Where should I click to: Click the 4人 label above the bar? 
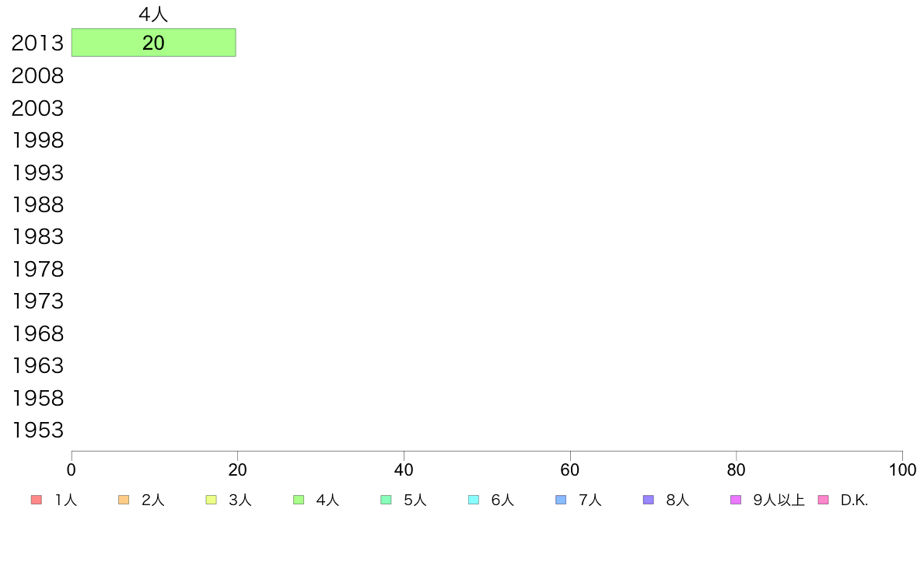click(x=153, y=14)
